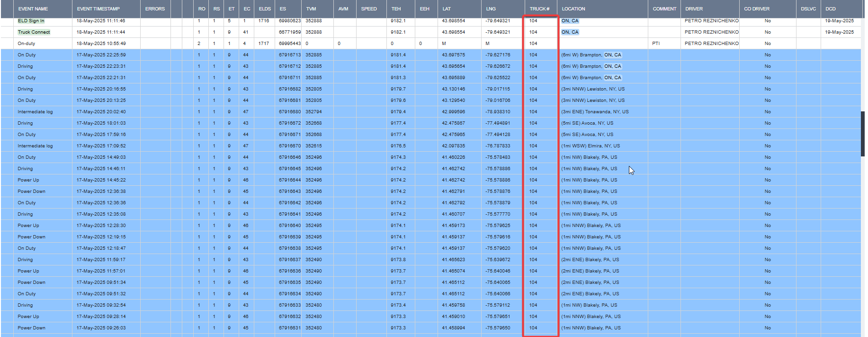Click the DSLVC column header
The image size is (868, 337).
[x=808, y=9]
